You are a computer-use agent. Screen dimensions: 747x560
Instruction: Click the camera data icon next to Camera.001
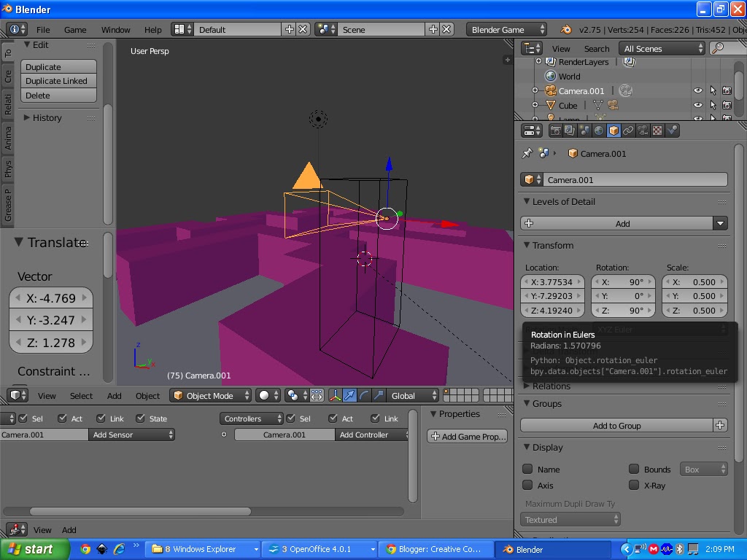click(625, 90)
